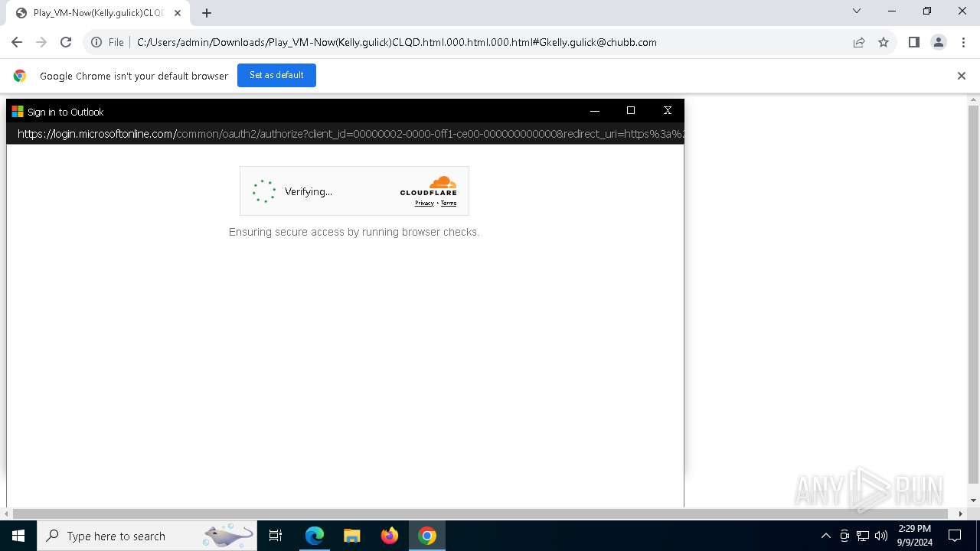Image resolution: width=980 pixels, height=551 pixels.
Task: Click Set as default button
Action: click(276, 75)
